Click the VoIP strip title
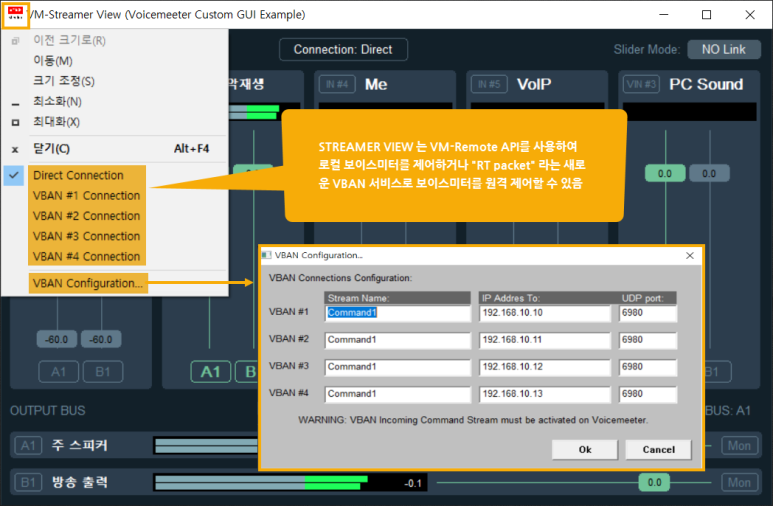 click(534, 84)
